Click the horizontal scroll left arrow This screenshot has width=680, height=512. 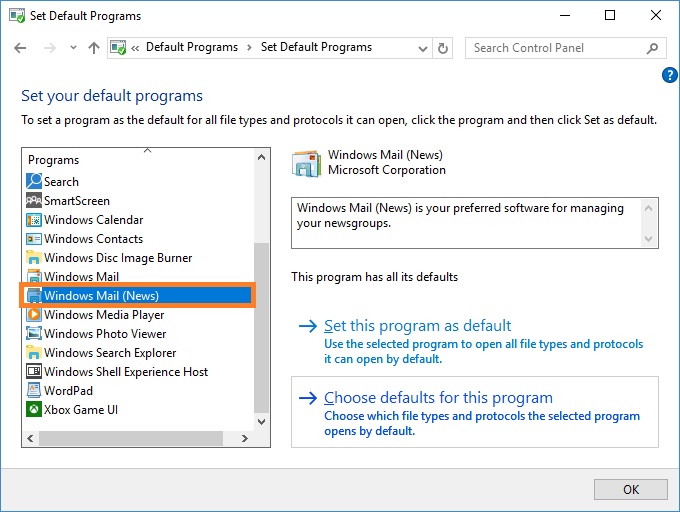pos(30,438)
